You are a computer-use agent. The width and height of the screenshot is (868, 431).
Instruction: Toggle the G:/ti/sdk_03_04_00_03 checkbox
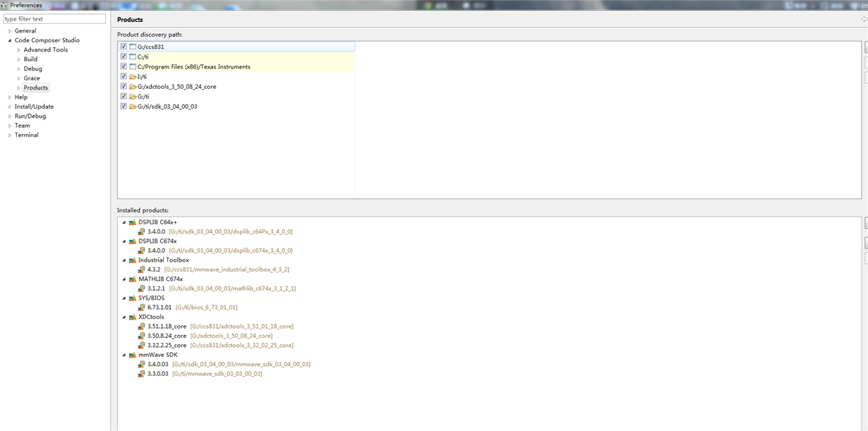pos(123,107)
